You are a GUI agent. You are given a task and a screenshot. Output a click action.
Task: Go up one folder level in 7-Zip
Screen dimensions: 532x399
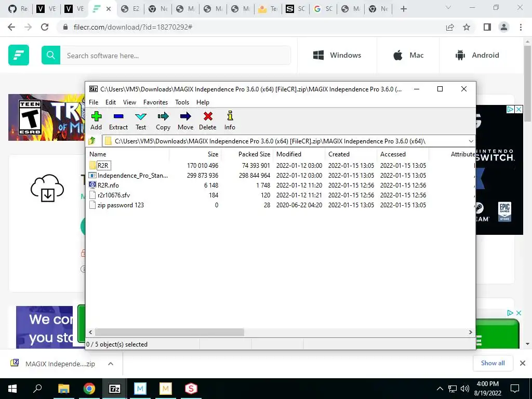pyautogui.click(x=92, y=141)
